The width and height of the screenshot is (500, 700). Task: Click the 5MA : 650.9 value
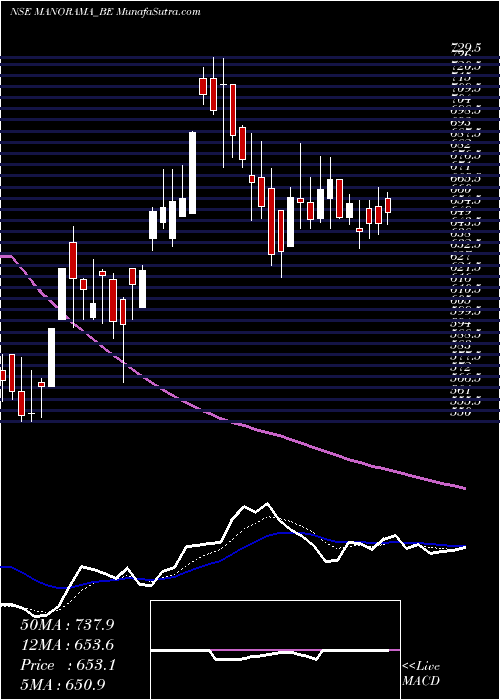point(65,685)
